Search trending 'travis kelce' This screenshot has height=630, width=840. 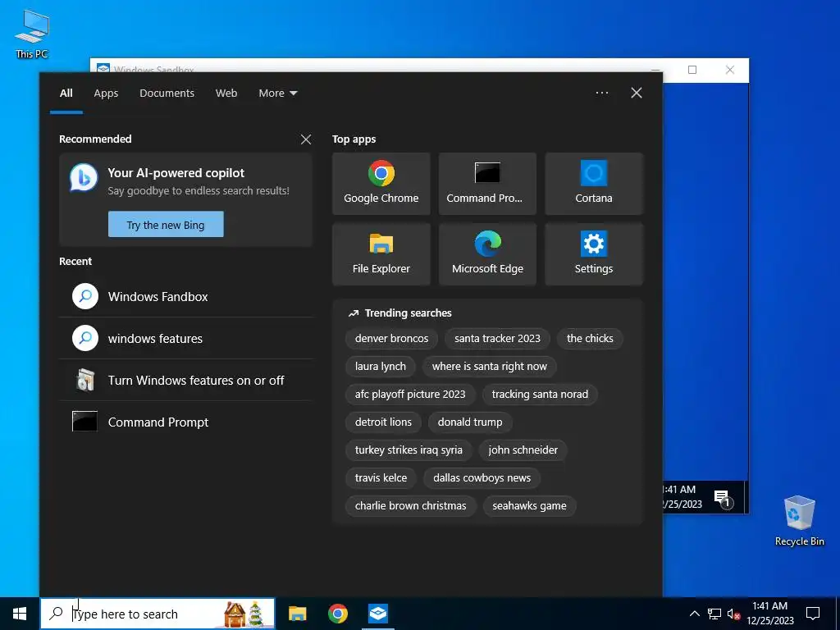(x=381, y=478)
